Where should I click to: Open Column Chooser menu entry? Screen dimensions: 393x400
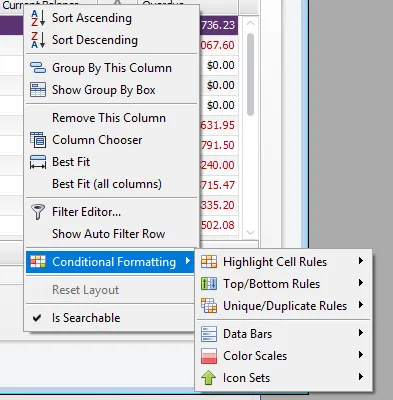pos(112,140)
